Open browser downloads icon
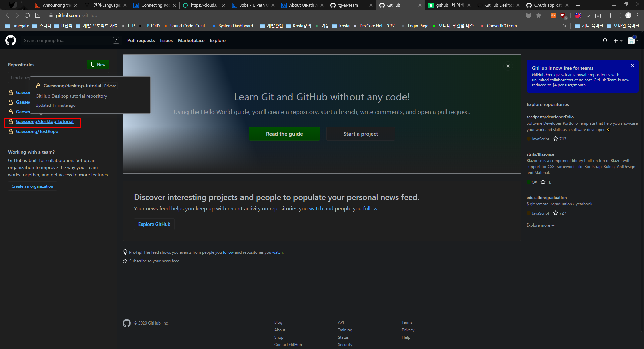The height and width of the screenshot is (349, 644). tap(588, 15)
